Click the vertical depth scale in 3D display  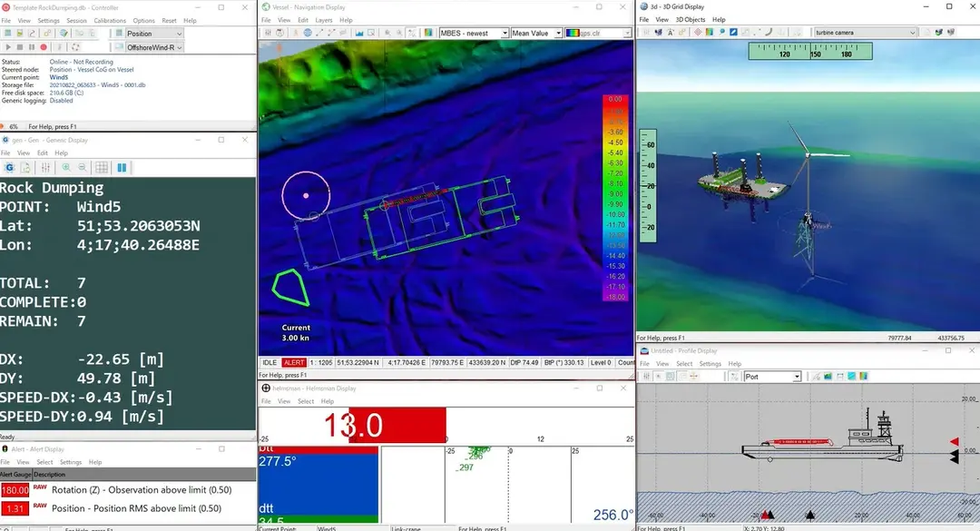coord(648,184)
